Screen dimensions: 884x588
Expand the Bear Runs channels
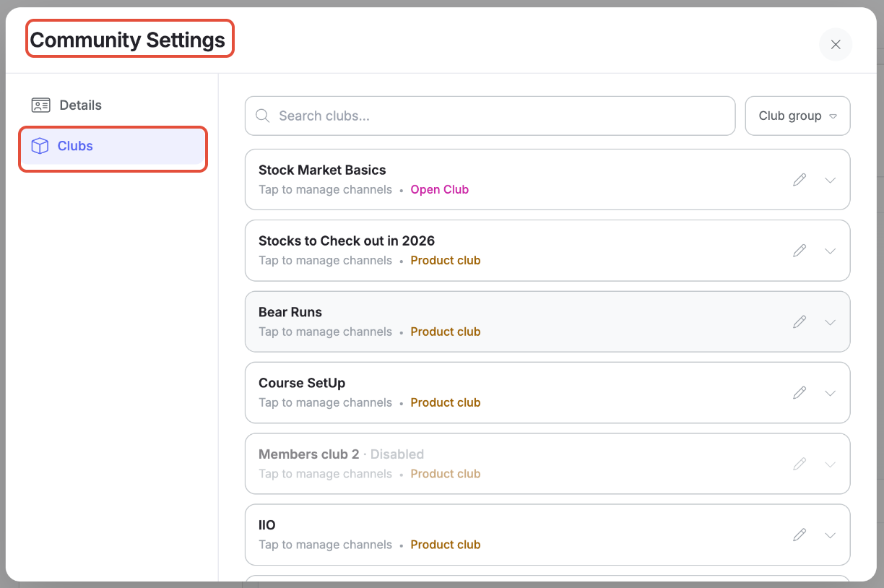[x=830, y=322]
